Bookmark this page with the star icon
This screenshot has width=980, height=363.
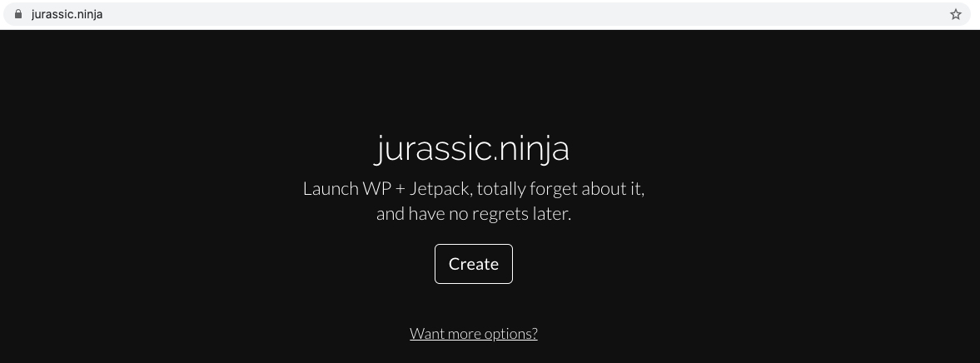tap(955, 14)
